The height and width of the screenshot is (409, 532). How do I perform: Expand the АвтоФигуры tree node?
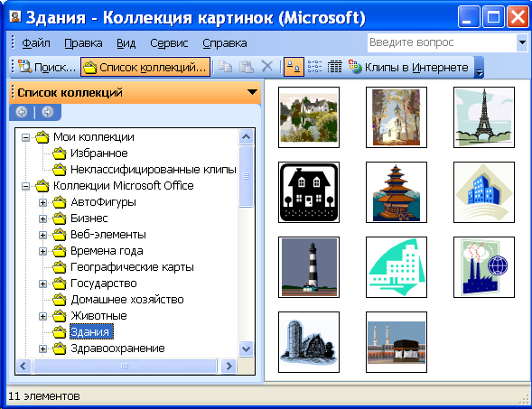[42, 202]
